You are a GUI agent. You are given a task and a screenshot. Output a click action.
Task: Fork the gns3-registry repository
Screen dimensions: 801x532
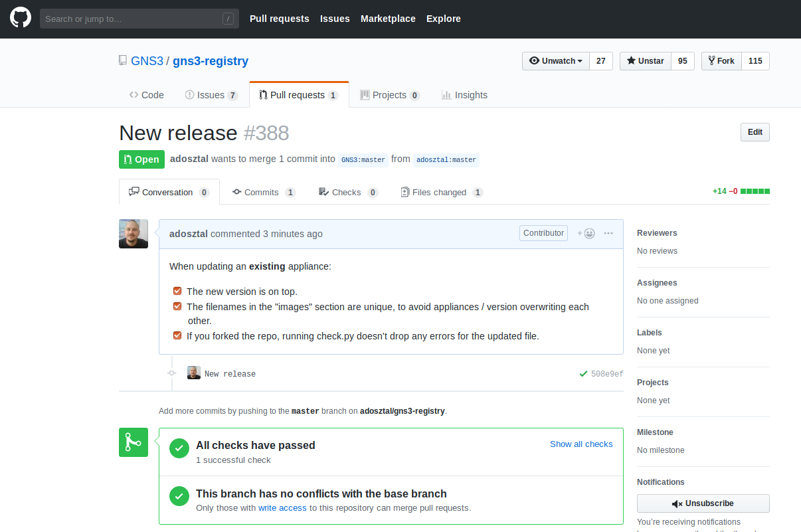721,61
